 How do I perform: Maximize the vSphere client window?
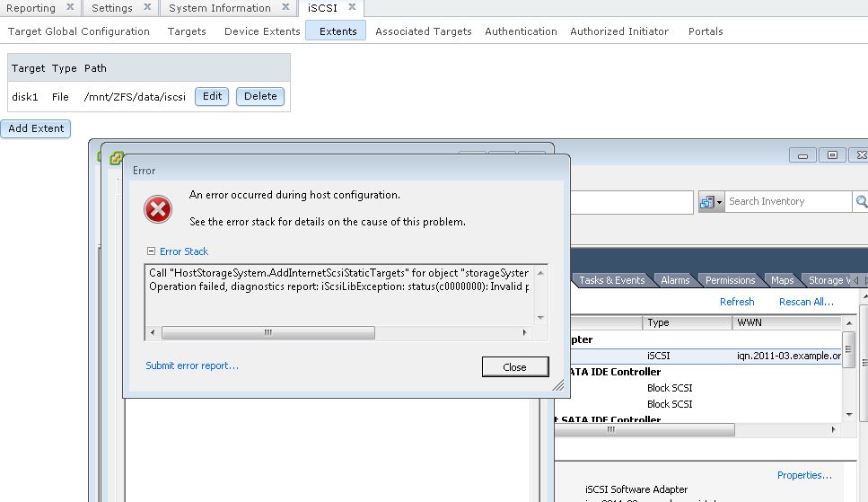[832, 155]
